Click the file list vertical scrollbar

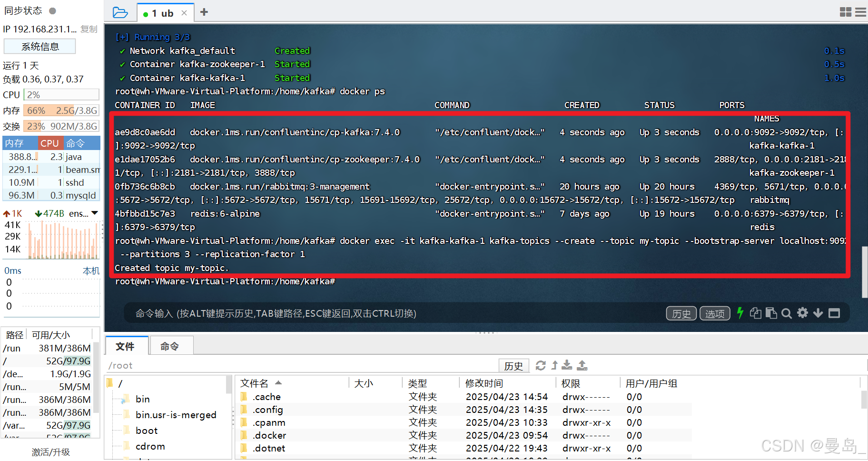[x=864, y=400]
